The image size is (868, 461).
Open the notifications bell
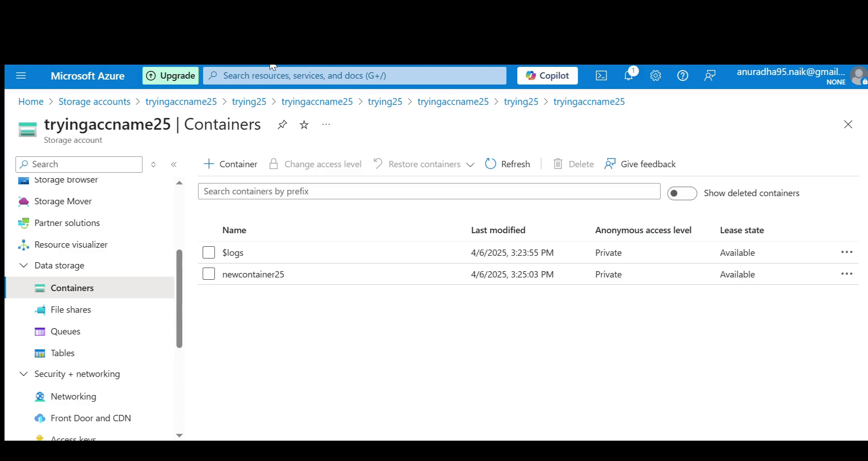point(629,75)
